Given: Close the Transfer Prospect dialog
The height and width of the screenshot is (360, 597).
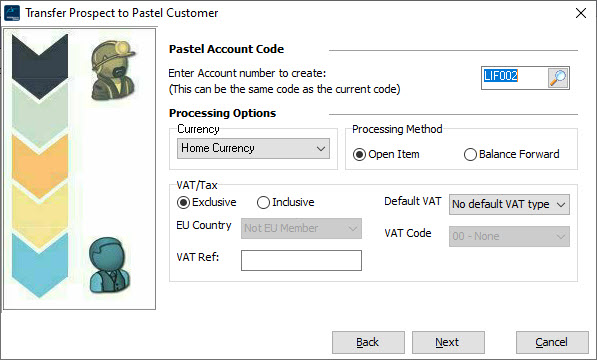Looking at the screenshot, I should point(581,13).
